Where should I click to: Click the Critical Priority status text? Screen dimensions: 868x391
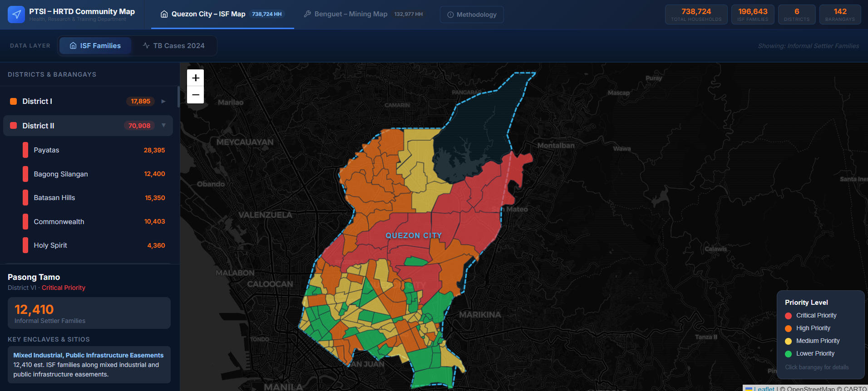[x=64, y=288]
